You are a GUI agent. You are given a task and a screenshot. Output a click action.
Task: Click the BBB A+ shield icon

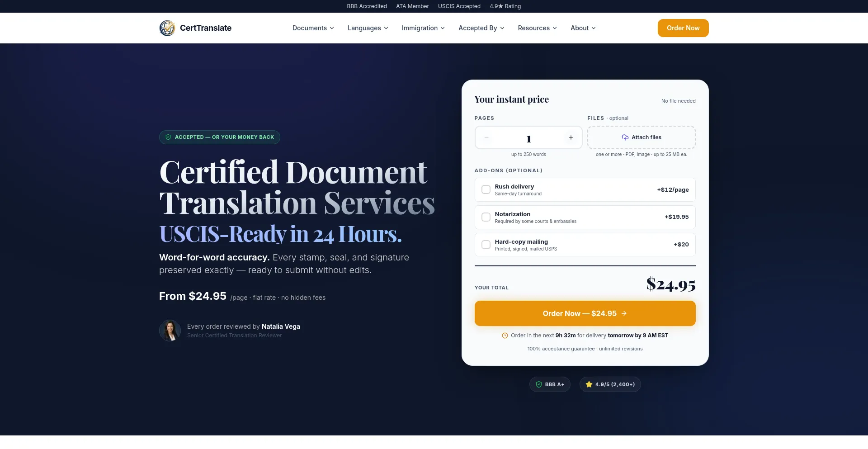pyautogui.click(x=539, y=384)
